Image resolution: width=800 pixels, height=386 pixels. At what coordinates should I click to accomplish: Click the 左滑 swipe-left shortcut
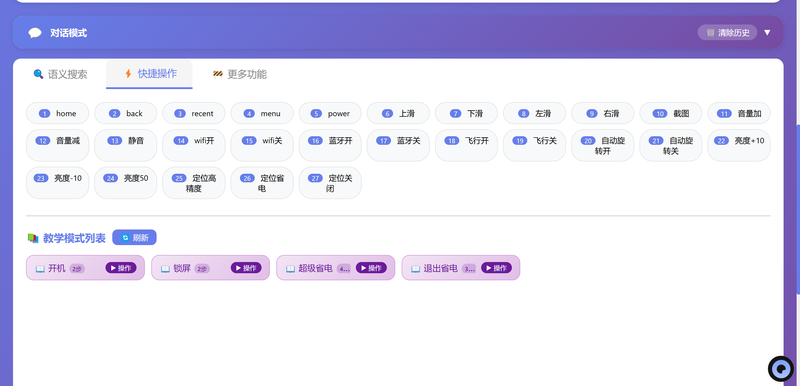pos(534,113)
